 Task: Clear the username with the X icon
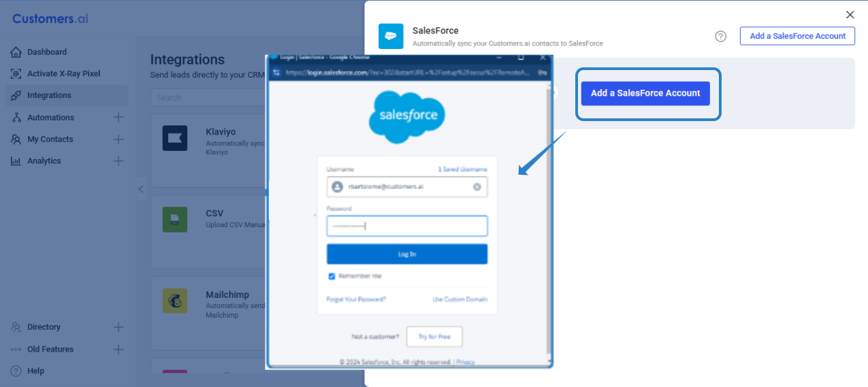click(x=477, y=186)
